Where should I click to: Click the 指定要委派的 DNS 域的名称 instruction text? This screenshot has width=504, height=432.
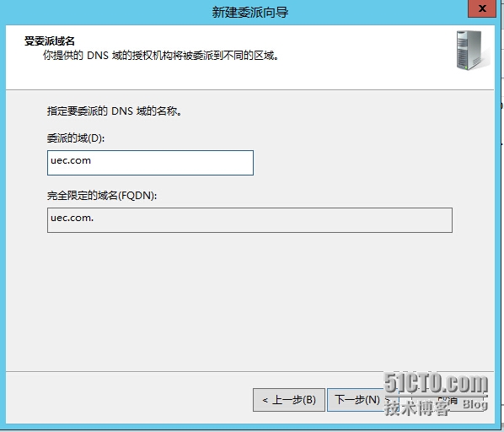tap(115, 111)
